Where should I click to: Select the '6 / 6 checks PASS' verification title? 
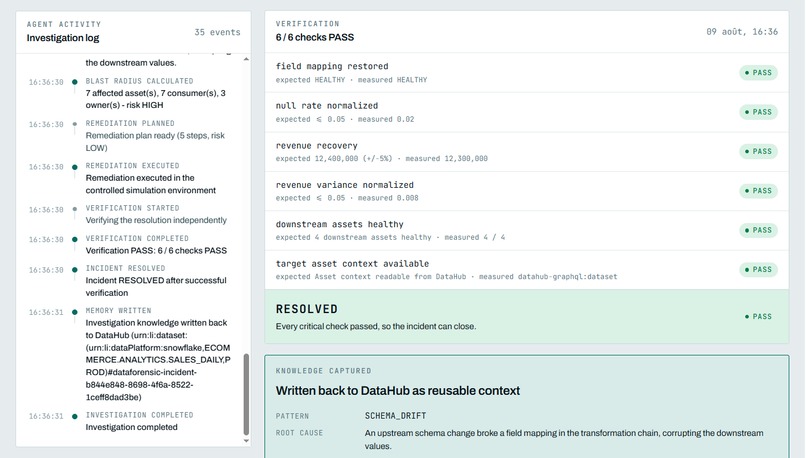pos(315,37)
